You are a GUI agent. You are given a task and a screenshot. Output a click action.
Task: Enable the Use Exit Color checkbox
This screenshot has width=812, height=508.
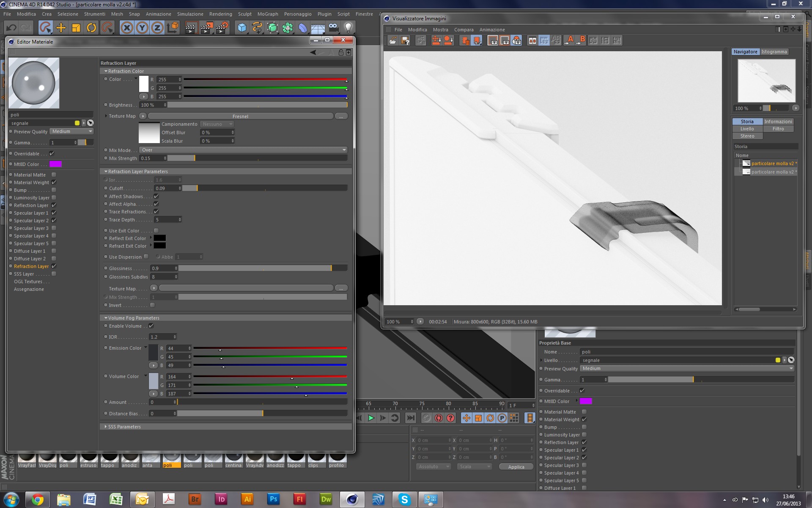click(x=156, y=231)
